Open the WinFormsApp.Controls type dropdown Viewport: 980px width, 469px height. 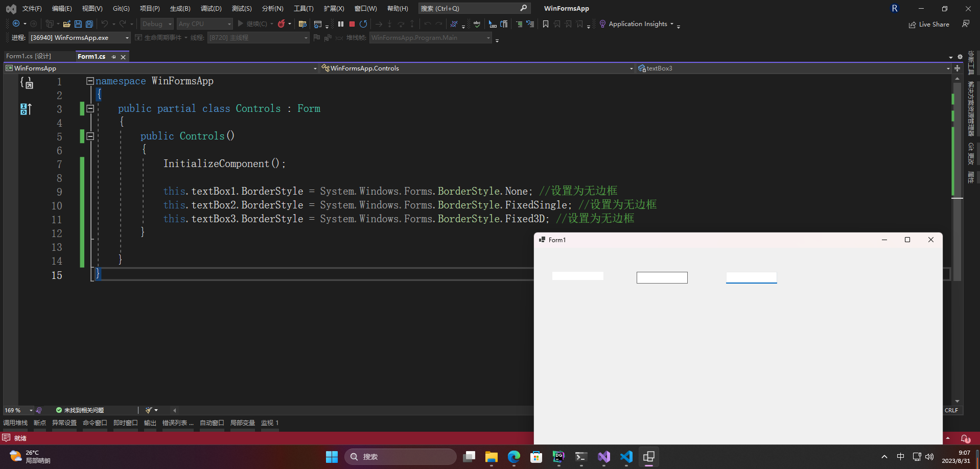pos(477,68)
